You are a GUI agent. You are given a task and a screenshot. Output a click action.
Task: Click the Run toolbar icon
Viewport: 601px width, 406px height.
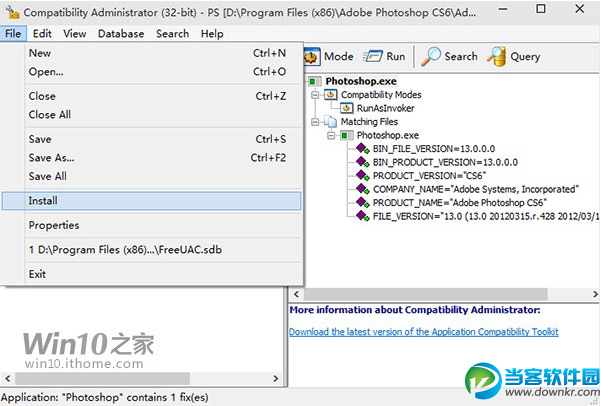coord(373,57)
